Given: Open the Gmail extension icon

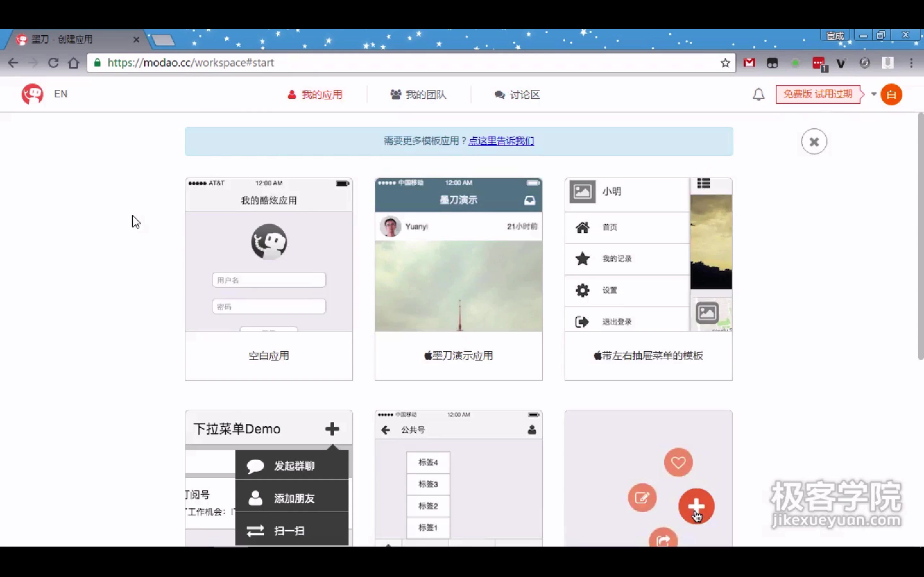Looking at the screenshot, I should [749, 63].
